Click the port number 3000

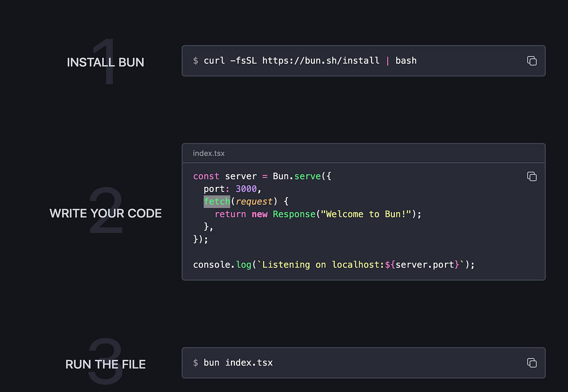246,189
